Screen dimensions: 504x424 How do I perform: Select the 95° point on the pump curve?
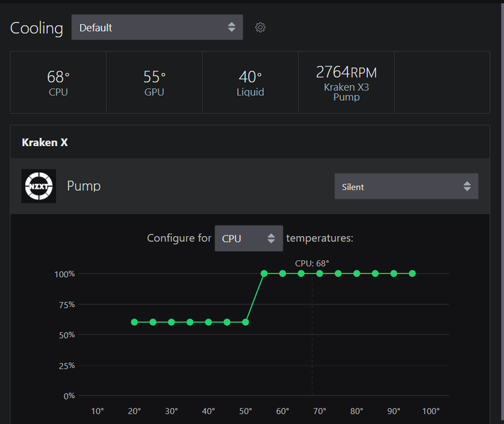[413, 273]
